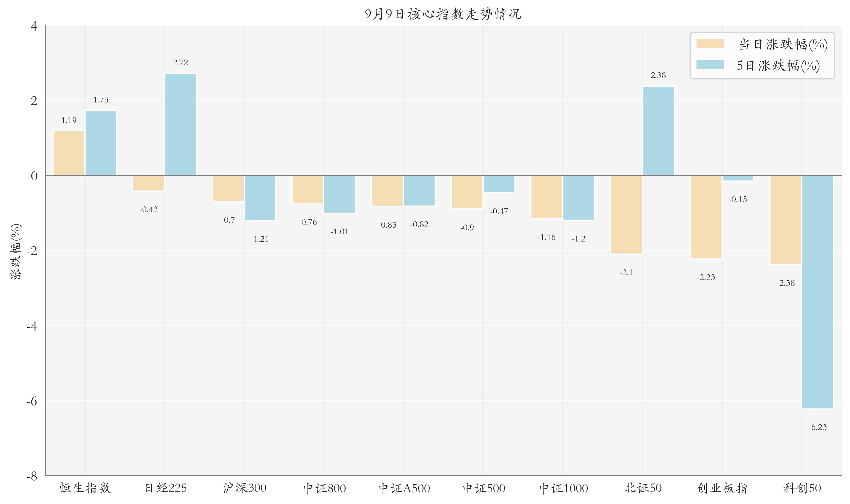Click the 中证800 blue bar labeled -1.01

point(340,194)
